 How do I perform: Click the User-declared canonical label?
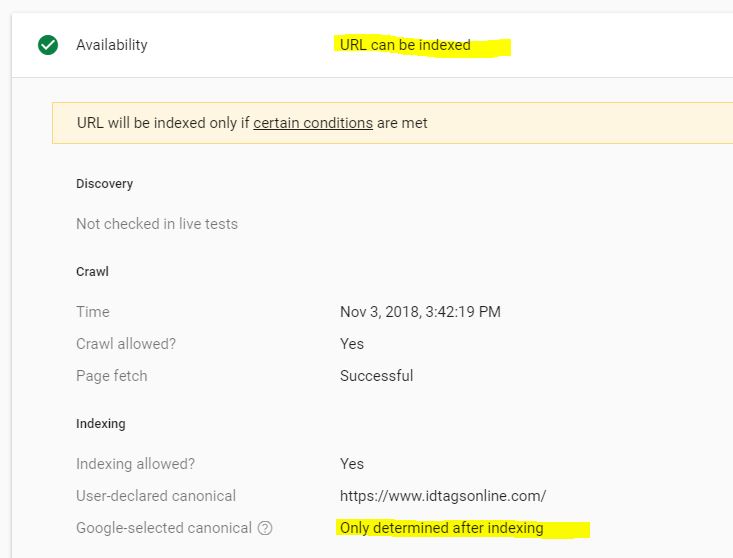[156, 496]
